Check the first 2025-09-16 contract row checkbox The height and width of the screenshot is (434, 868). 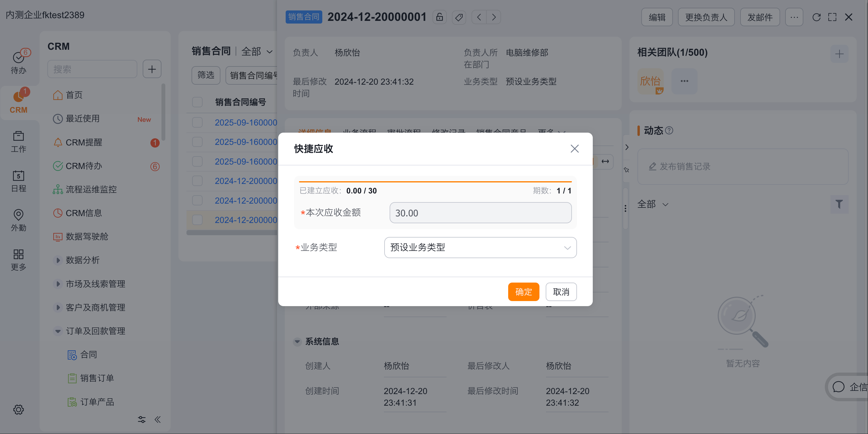tap(197, 123)
